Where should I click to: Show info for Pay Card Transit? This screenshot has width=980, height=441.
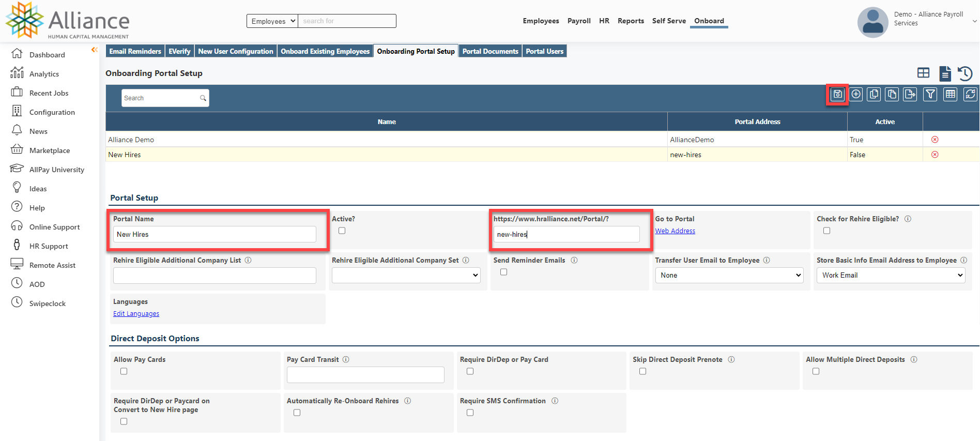(x=346, y=359)
